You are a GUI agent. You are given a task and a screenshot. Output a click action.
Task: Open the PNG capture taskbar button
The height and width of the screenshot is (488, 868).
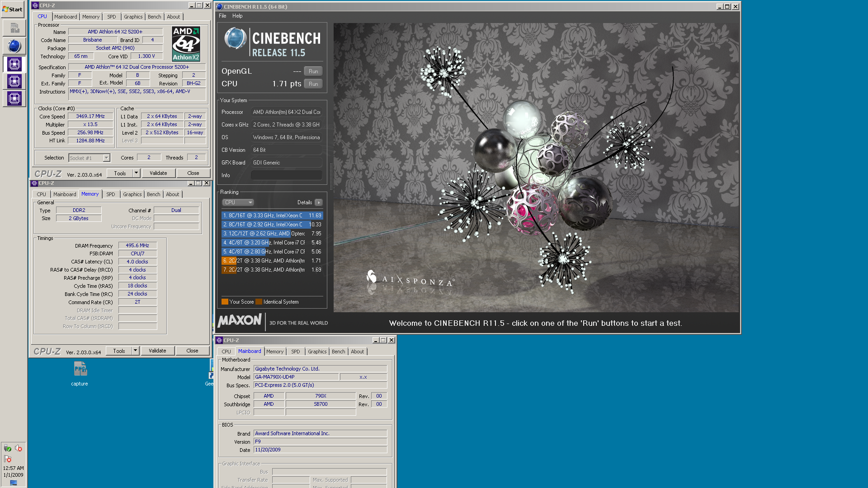14,28
